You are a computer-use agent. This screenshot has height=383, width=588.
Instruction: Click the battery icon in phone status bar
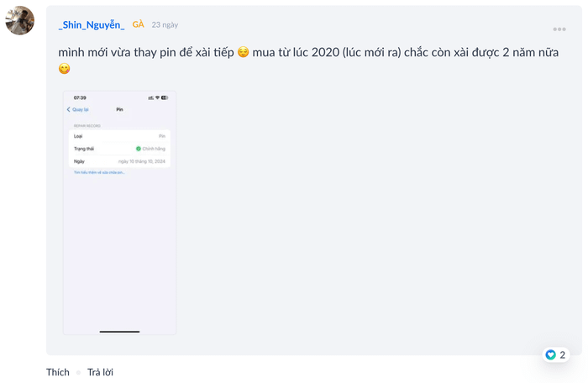165,97
